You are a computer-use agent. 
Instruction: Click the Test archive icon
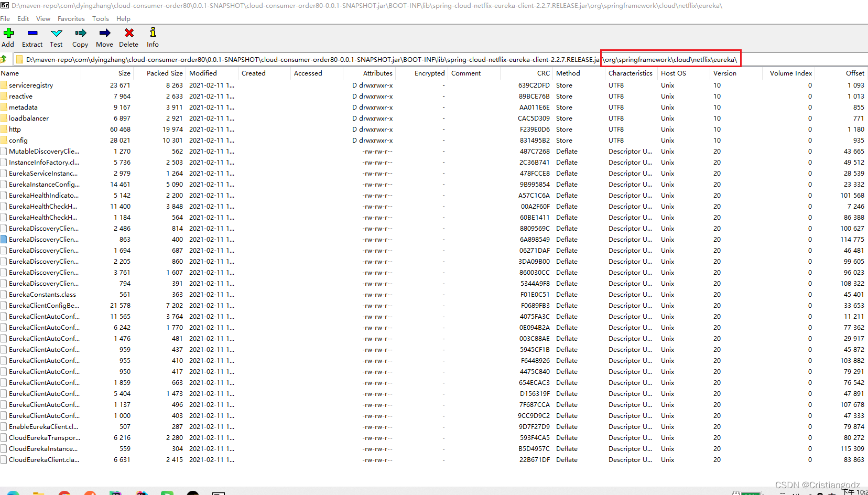[x=57, y=33]
